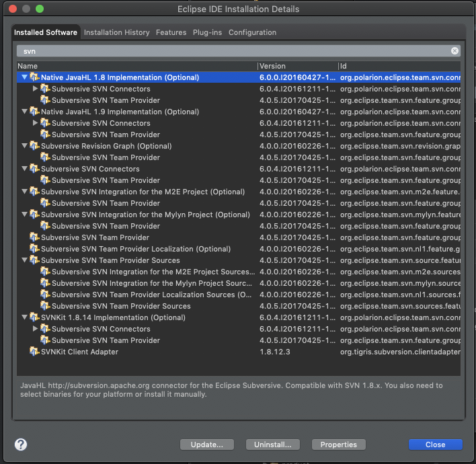The width and height of the screenshot is (476, 464).
Task: Select Subversive SVN Team Provider Sources child row
Action: tap(239, 306)
